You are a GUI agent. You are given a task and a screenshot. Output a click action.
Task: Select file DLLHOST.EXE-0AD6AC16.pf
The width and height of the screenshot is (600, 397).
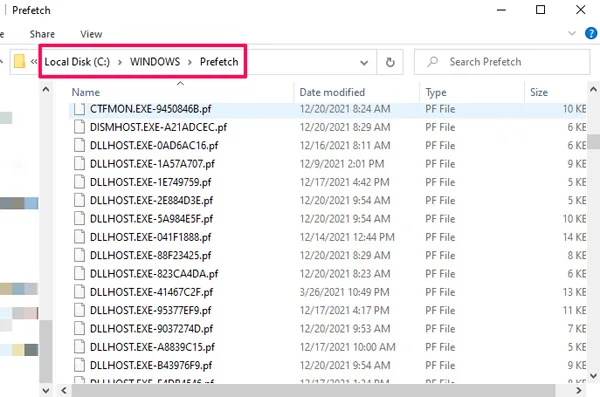coord(328,145)
